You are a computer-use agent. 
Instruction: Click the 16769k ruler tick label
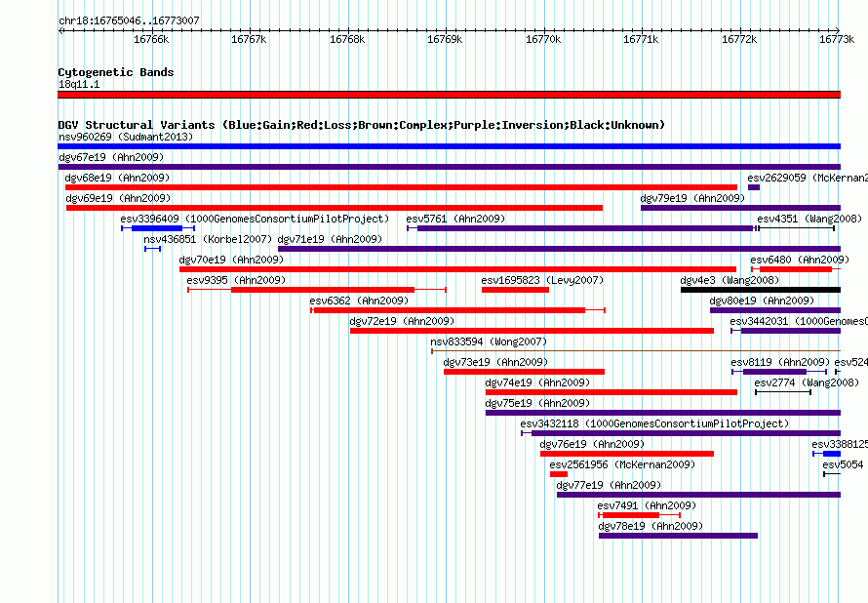(445, 39)
